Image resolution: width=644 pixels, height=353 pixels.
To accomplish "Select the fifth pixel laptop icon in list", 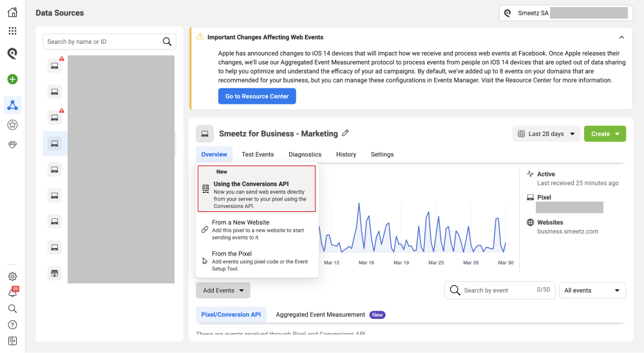I will 55,169.
